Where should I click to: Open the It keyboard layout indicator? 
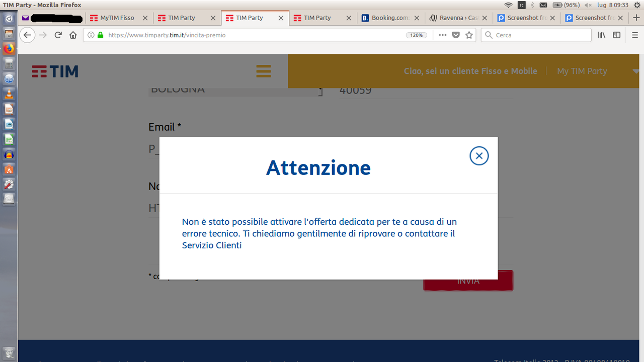tap(522, 5)
